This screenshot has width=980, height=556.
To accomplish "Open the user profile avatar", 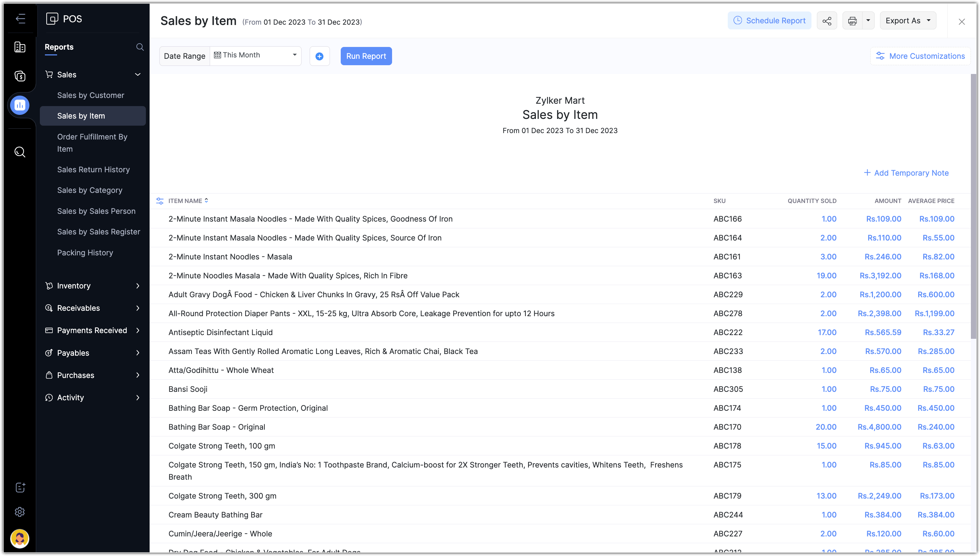I will 20,538.
